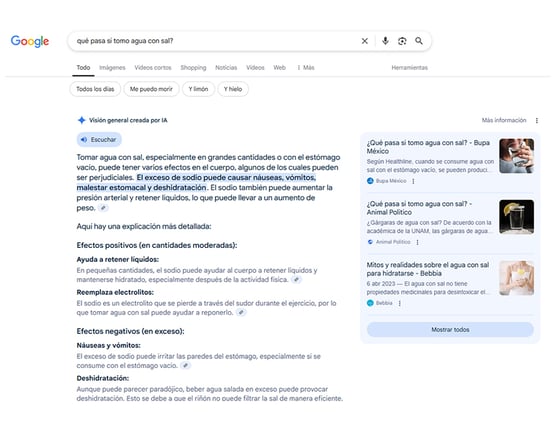Viewport: 554px width, 428px height.
Task: Open three-dot menu next to Animal Político
Action: [x=417, y=242]
